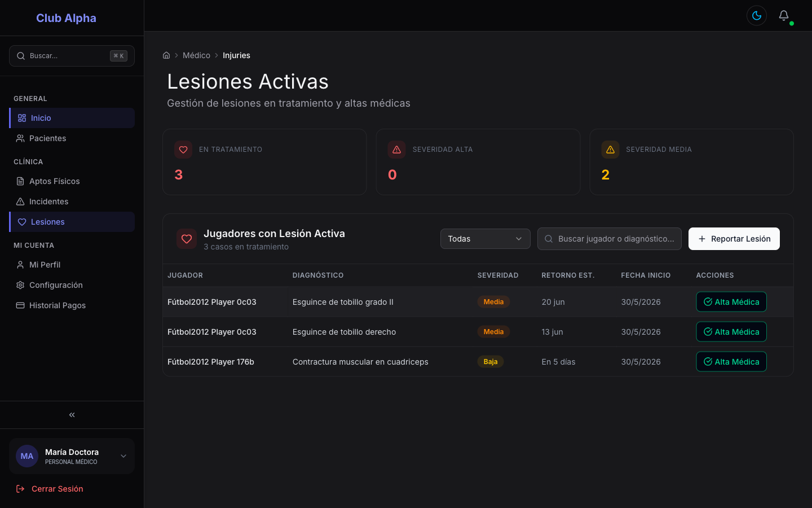Viewport: 812px width, 508px height.
Task: Click the 13 jun return date
Action: 553,332
